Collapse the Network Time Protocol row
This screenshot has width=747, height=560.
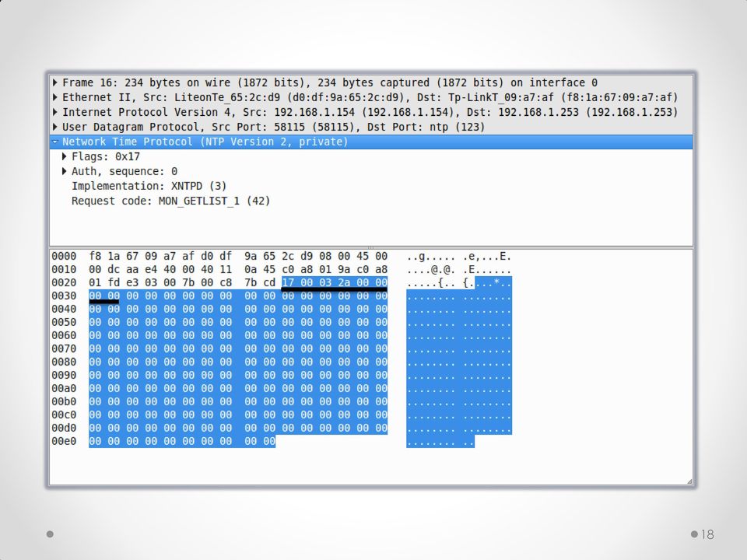(x=55, y=142)
